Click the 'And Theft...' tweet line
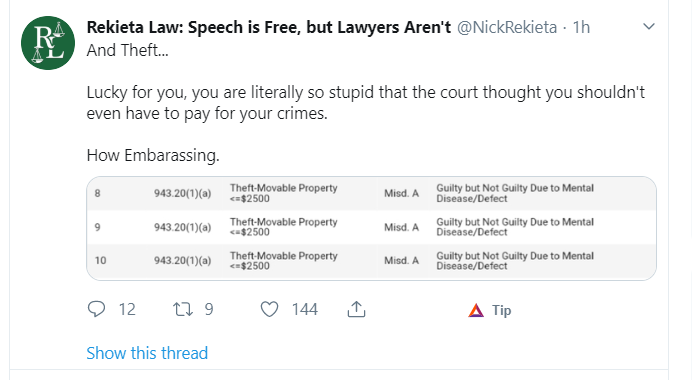 [127, 50]
